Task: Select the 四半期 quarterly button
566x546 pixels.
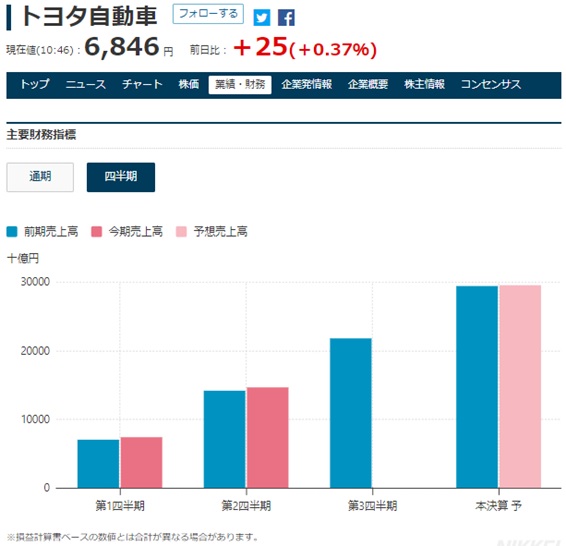Action: 121,177
